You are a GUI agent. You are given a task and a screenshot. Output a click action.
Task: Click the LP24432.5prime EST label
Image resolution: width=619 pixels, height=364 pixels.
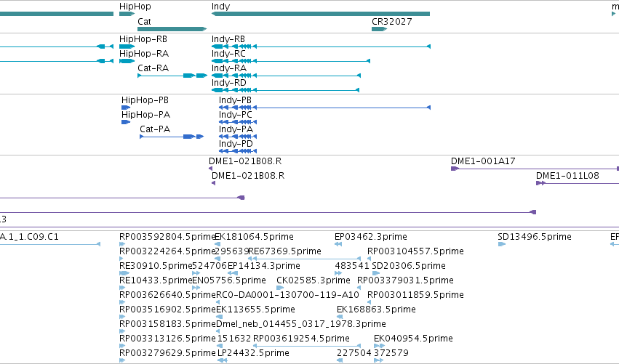[x=253, y=354]
